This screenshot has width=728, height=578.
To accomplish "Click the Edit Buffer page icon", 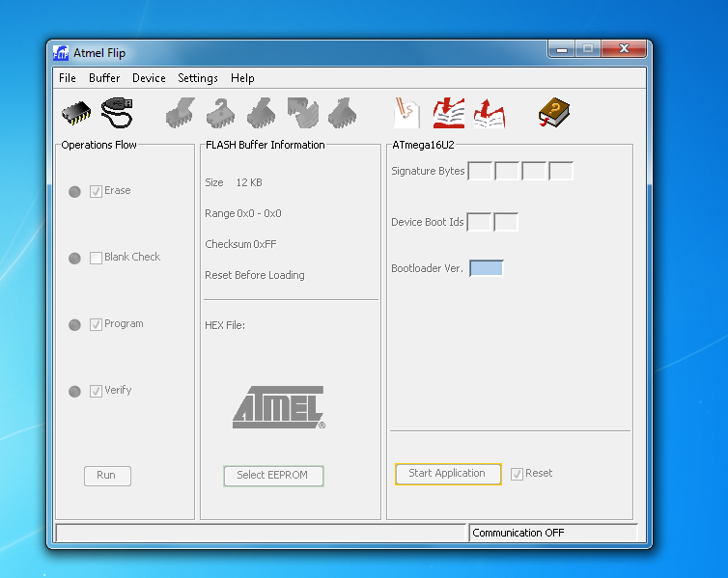I will 406,113.
